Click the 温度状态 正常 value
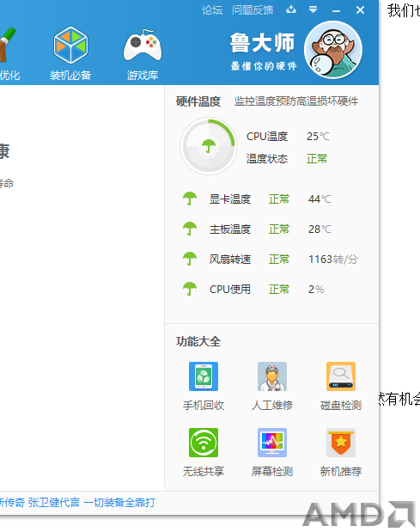 [x=317, y=159]
